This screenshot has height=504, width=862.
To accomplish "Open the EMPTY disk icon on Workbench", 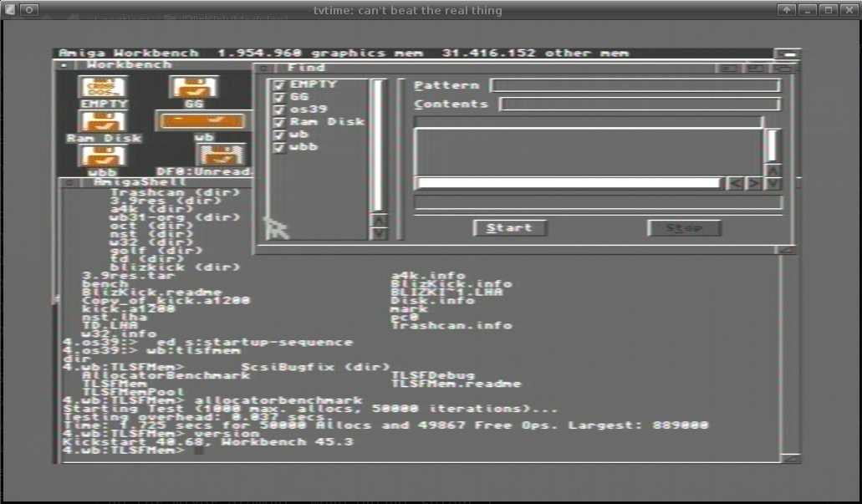I will (x=104, y=88).
